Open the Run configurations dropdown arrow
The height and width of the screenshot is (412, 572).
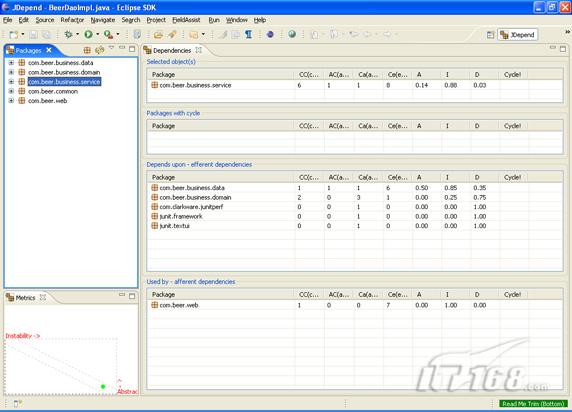pos(97,34)
